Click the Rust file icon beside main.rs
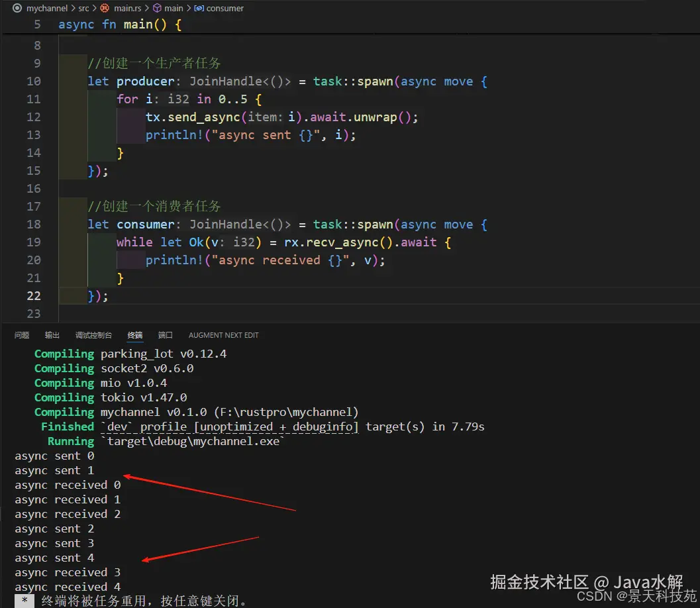 point(105,8)
